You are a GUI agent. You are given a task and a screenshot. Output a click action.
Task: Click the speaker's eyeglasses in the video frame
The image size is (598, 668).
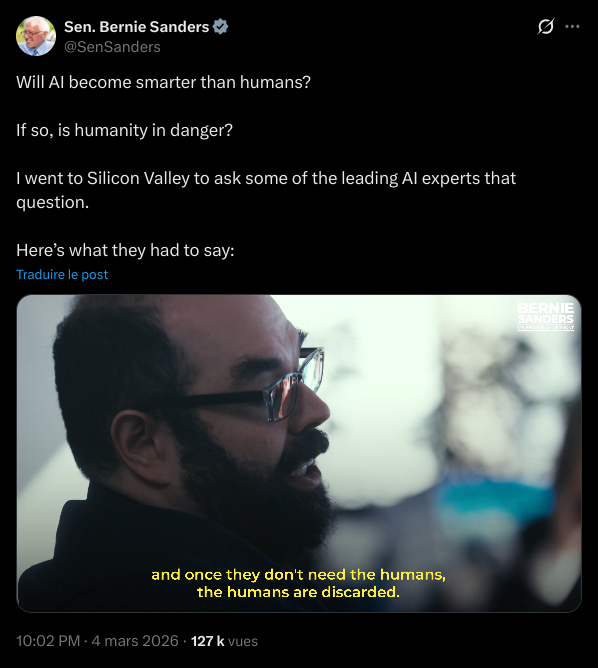254,390
